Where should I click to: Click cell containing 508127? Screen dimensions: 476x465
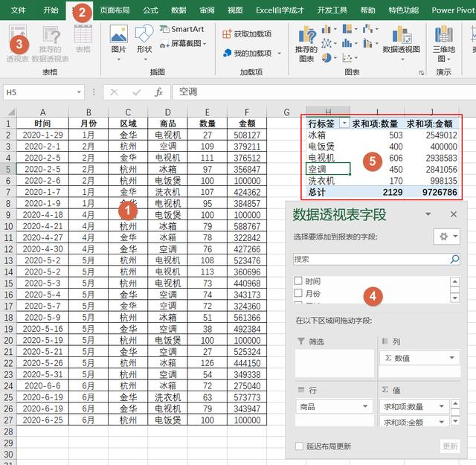pos(247,135)
